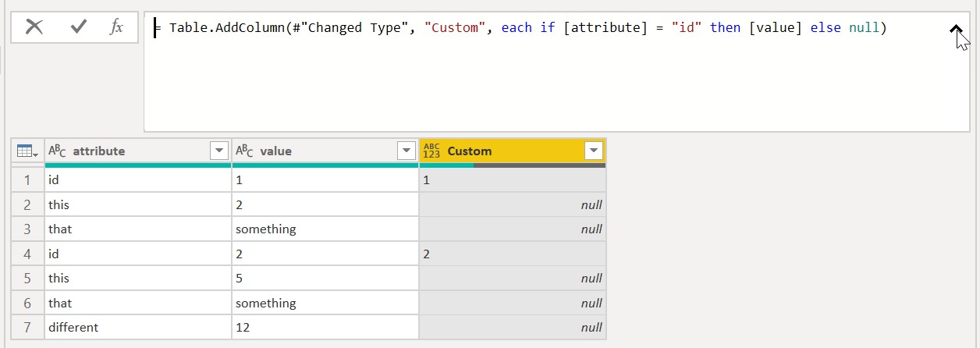Click value cell '2' in row 2
Viewport: 980px width, 348px height.
[325, 205]
